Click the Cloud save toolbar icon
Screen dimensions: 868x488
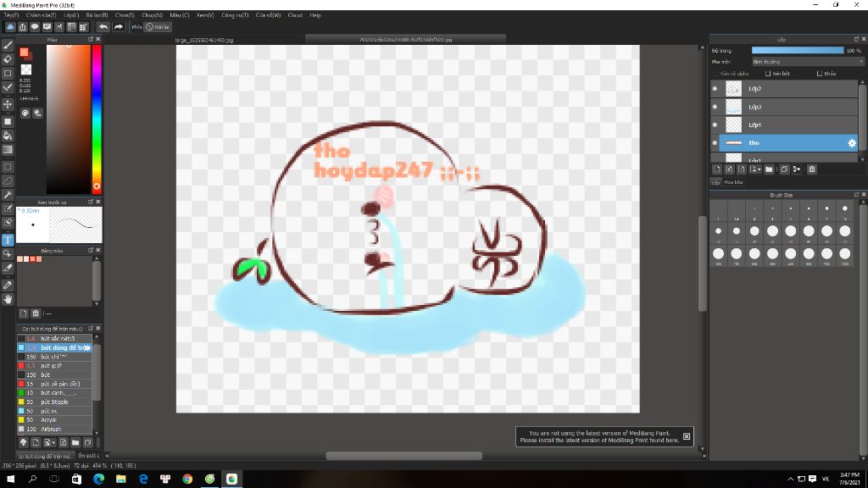(x=10, y=26)
